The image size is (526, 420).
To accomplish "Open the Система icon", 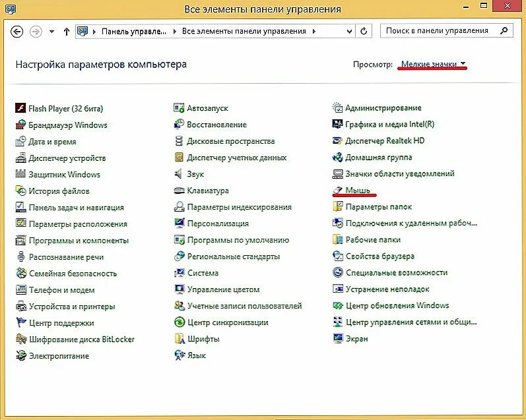I will pos(179,273).
